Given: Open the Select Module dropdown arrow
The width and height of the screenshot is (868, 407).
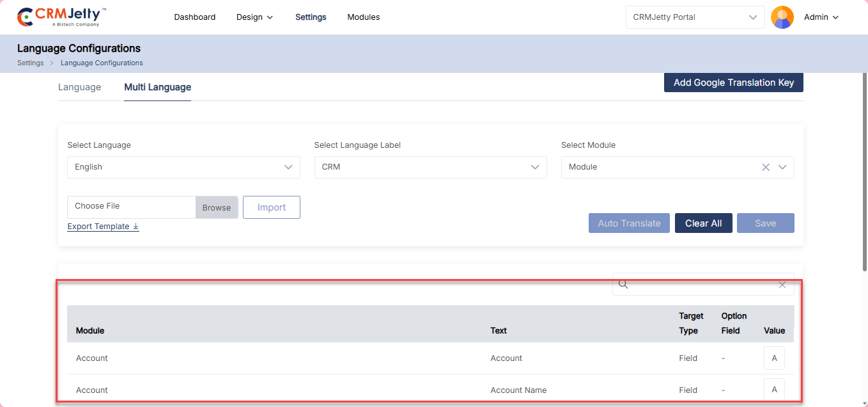Looking at the screenshot, I should tap(782, 167).
